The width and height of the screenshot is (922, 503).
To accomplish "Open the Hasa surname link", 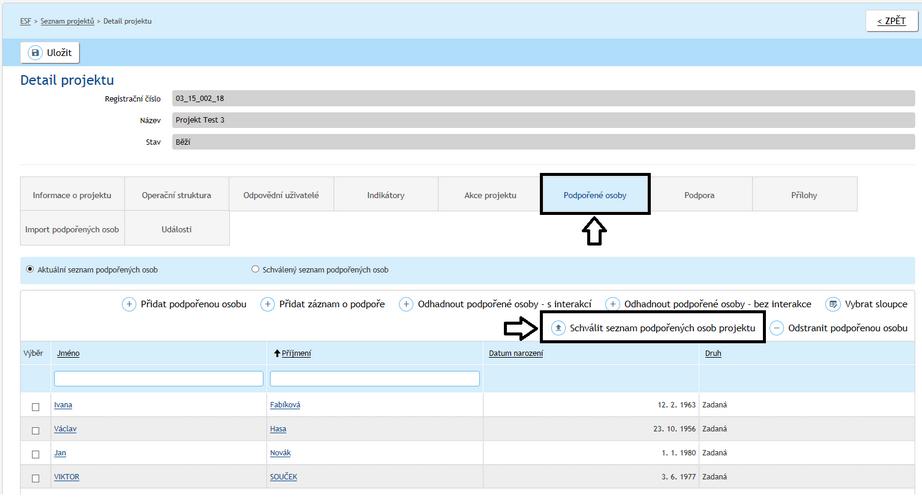I will click(278, 429).
